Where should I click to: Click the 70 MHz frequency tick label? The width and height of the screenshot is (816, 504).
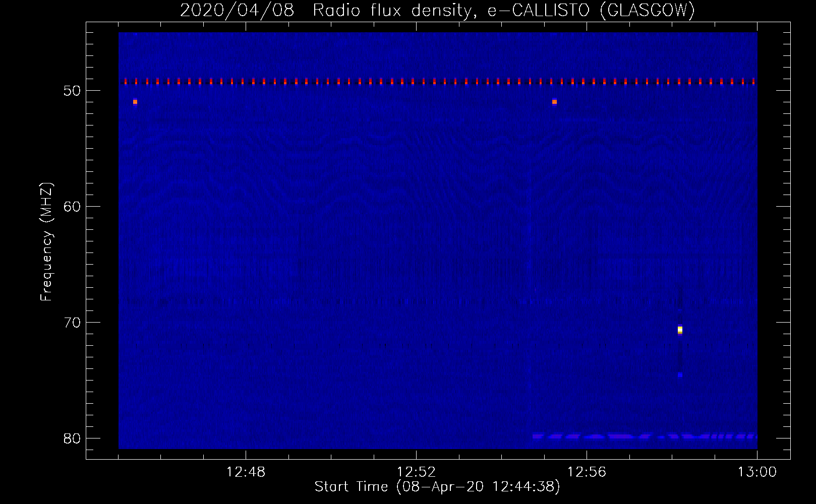[x=73, y=323]
